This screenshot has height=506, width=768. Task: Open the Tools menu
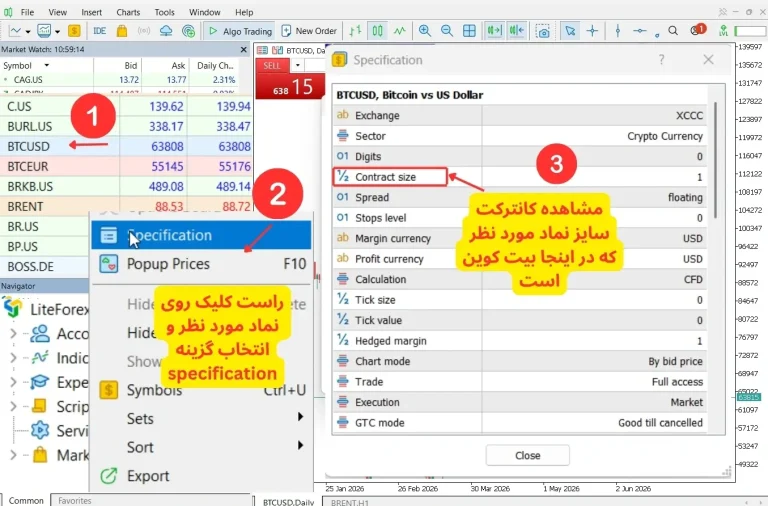[164, 12]
